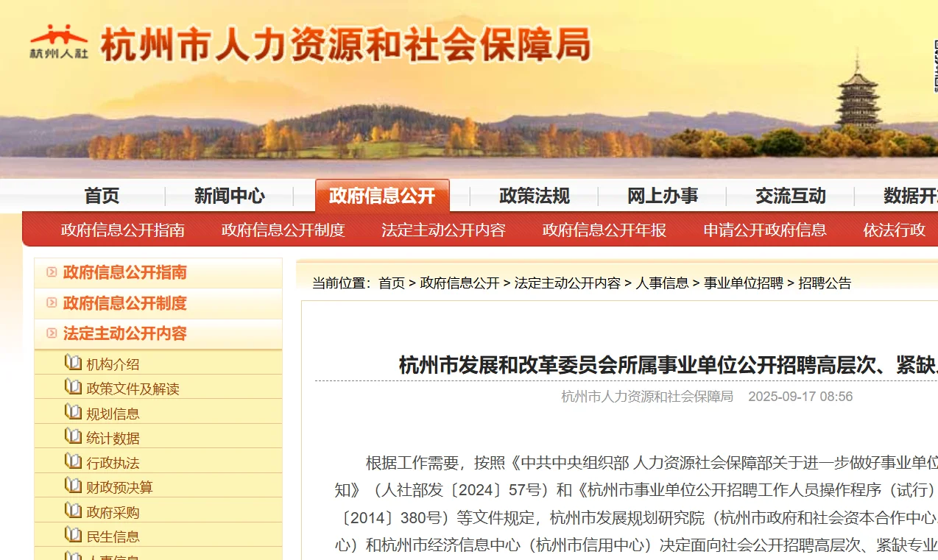
Task: Click the article source 杭州市人力资源和社会保障局 below headline
Action: (647, 397)
